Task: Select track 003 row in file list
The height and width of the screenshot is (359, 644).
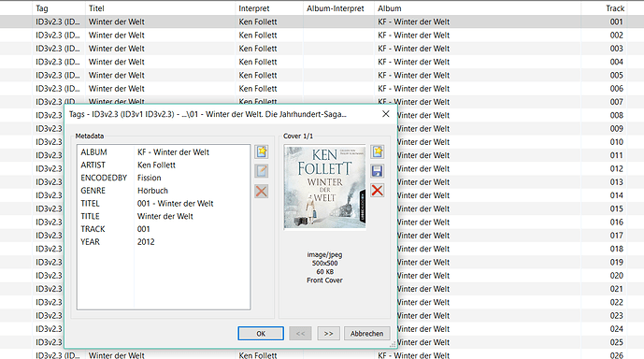Action: 322,49
